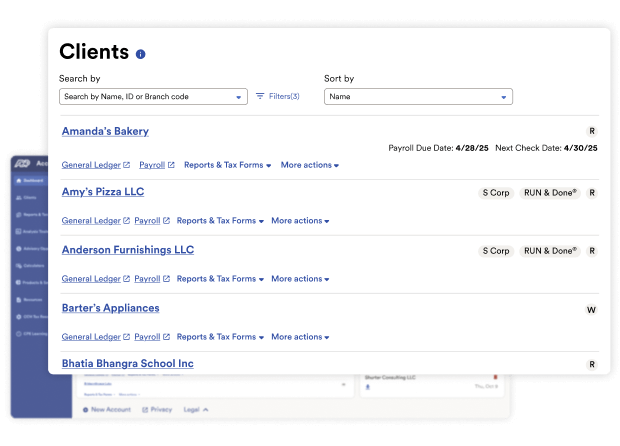Expand More actions for Barter's Appliances

click(300, 337)
